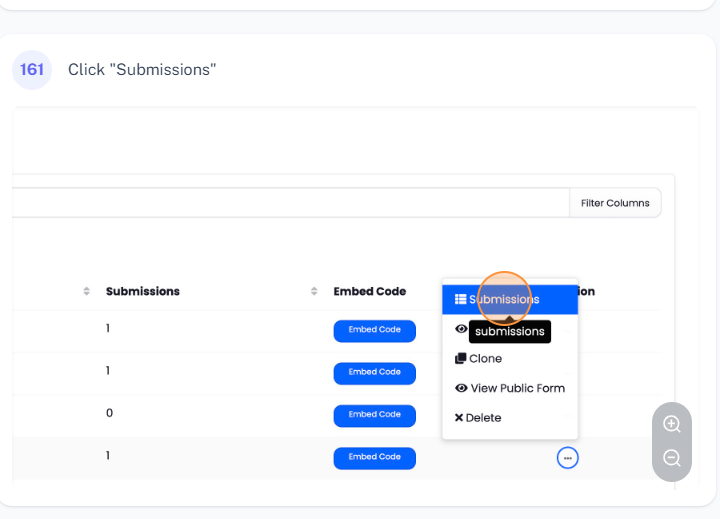Choose Clone from the context menu
The image size is (720, 519).
pos(486,358)
